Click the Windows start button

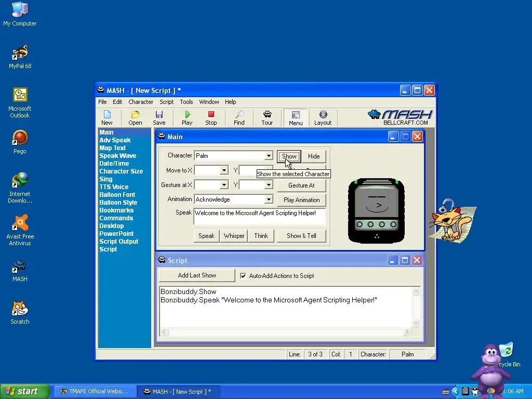(x=25, y=392)
